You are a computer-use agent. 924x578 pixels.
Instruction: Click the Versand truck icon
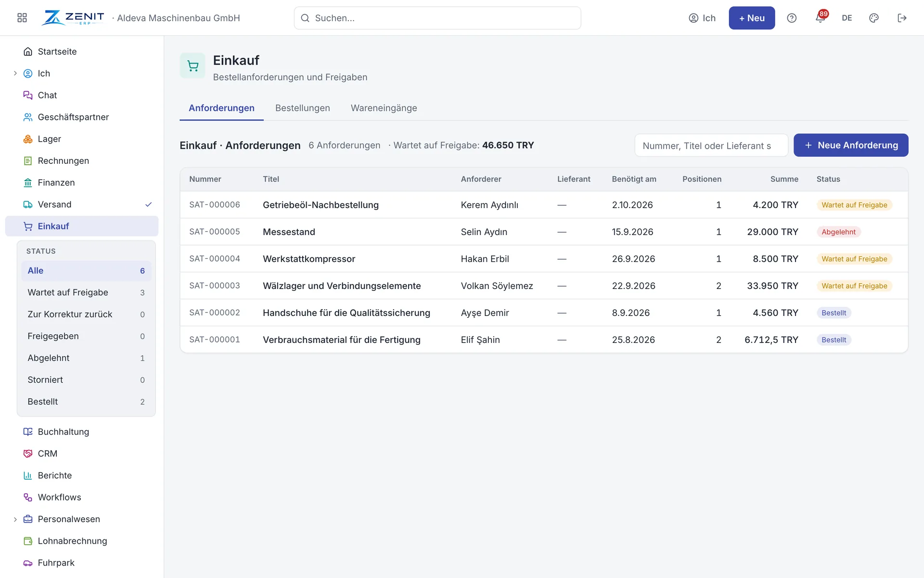tap(28, 204)
